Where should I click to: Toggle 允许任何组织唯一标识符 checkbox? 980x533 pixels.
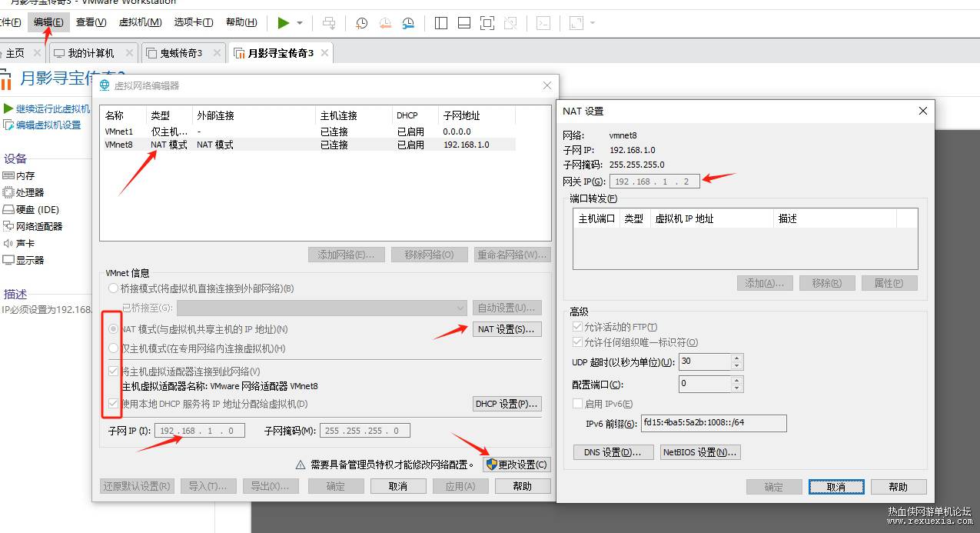pos(578,342)
